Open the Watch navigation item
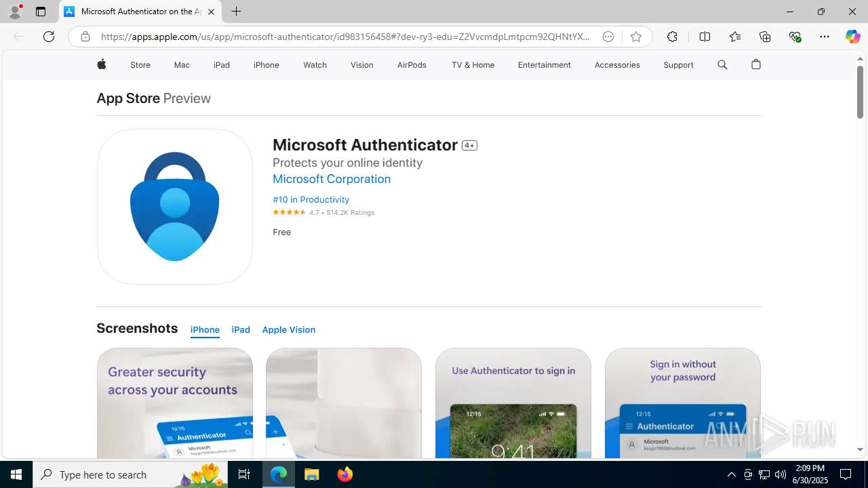868x488 pixels. click(x=315, y=65)
